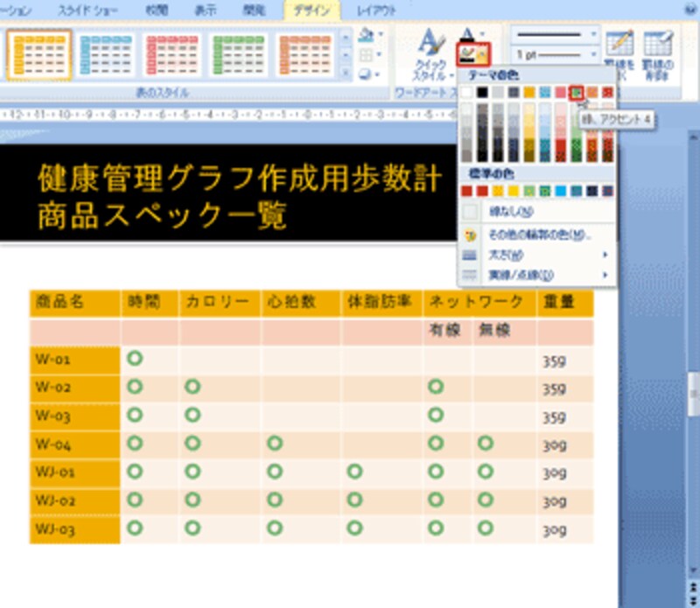Screen dimensions: 700x608
Task: Select the カロリー header cell
Action: [x=220, y=303]
